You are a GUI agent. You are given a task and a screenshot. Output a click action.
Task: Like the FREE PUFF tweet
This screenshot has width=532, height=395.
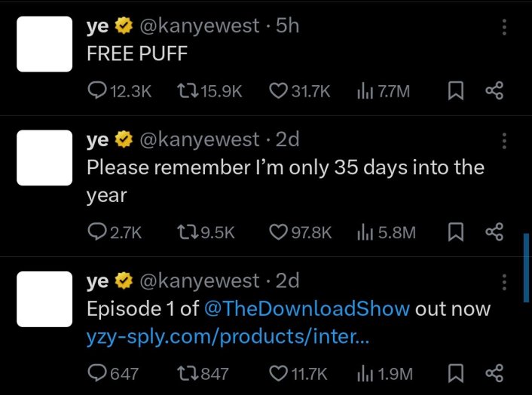point(278,91)
